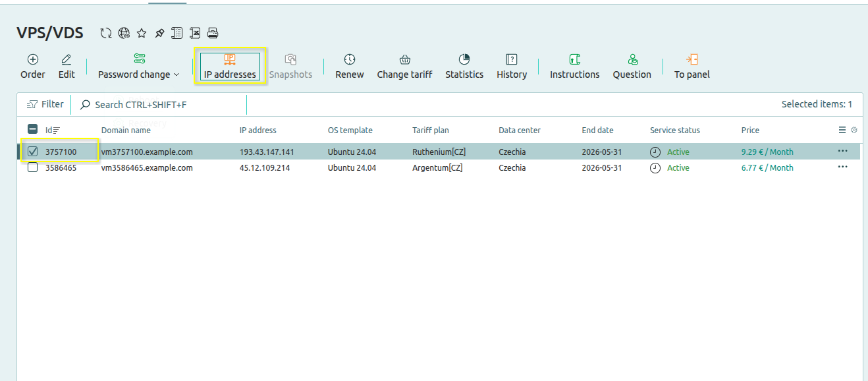
Task: Click the refresh icon beside VPS/VDS title
Action: 105,33
